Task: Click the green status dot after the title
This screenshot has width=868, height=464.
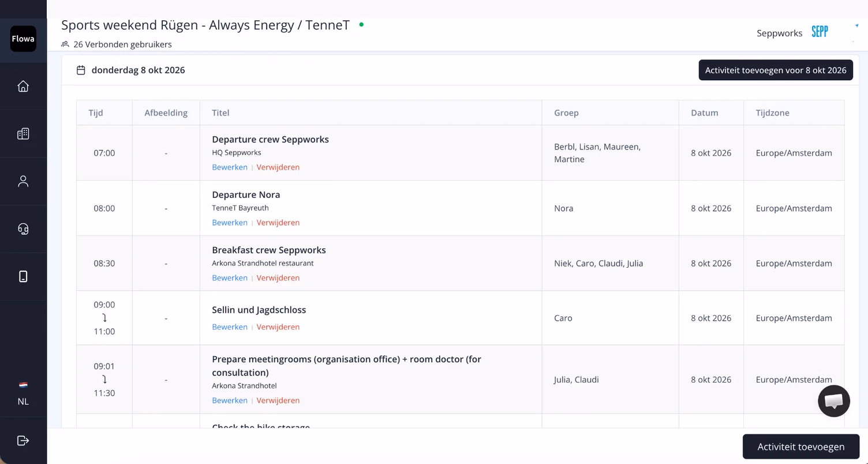Action: pyautogui.click(x=361, y=25)
